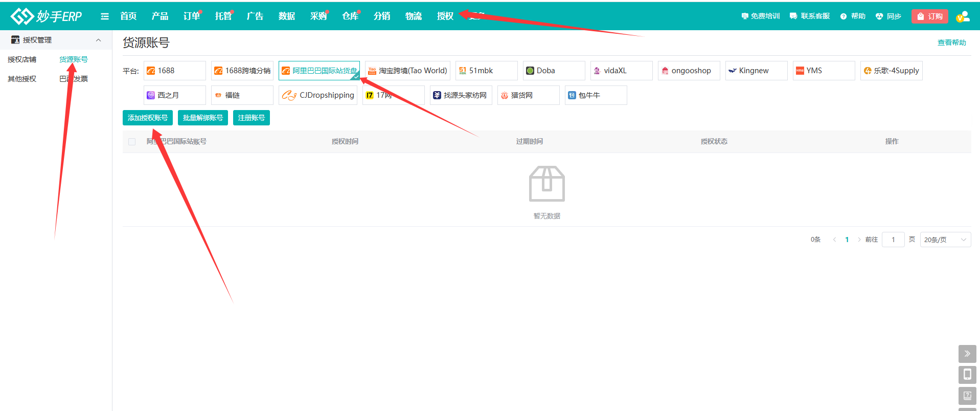Image resolution: width=980 pixels, height=411 pixels.
Task: Open the 20条/页 page size dropdown
Action: pos(946,240)
